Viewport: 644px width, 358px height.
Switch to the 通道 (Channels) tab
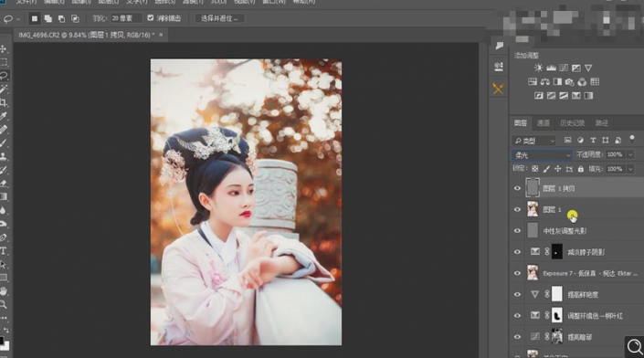(x=543, y=123)
